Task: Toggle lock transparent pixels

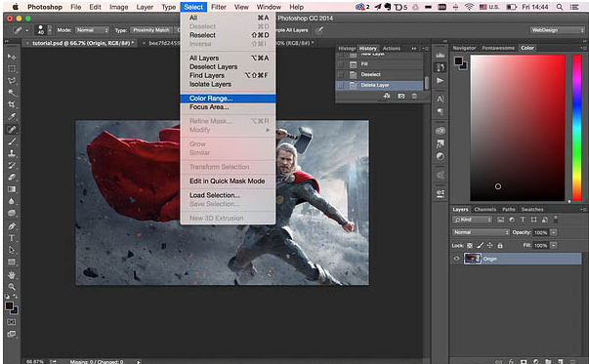Action: (x=470, y=245)
